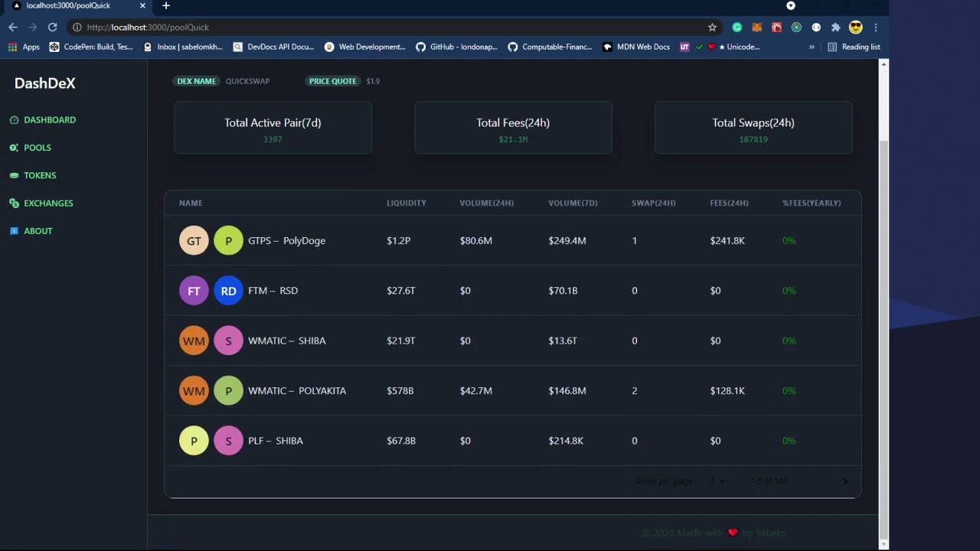Open the Chrome profile emoji avatar
Screen dimensions: 980x551
(856, 28)
